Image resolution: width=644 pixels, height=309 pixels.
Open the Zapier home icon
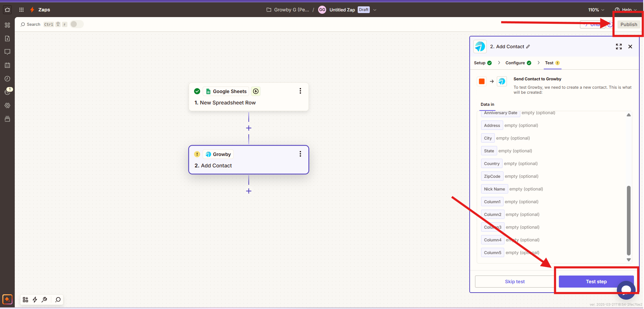pos(7,10)
